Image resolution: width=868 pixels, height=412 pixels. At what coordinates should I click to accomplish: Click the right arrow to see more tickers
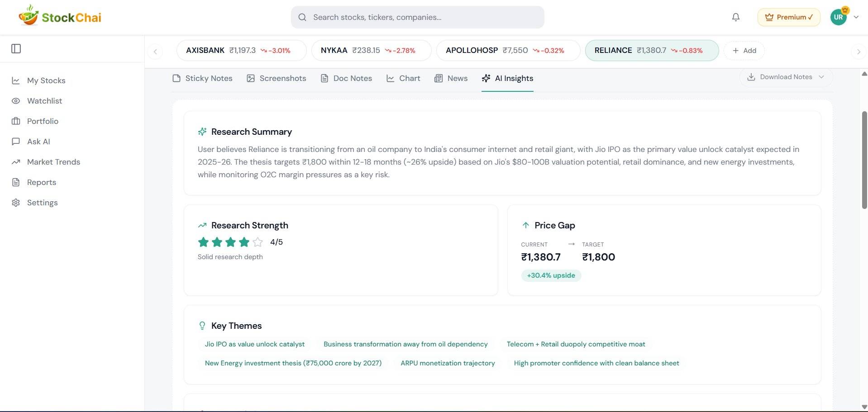point(858,52)
